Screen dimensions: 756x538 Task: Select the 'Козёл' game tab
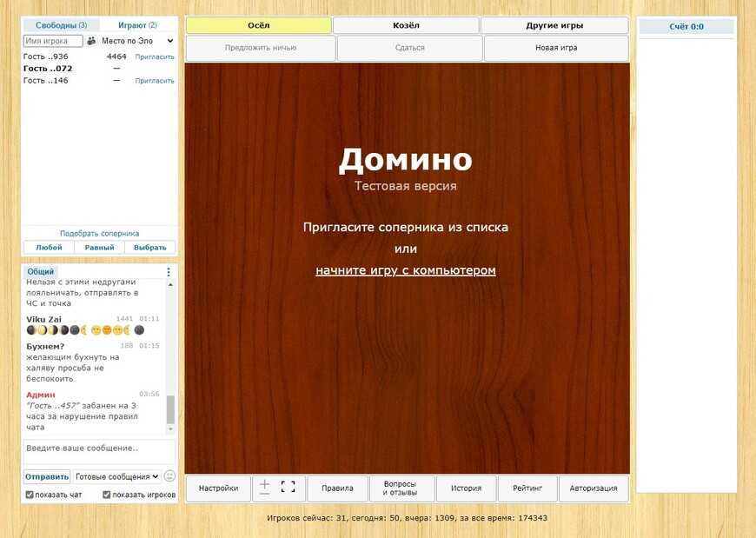[x=406, y=26]
